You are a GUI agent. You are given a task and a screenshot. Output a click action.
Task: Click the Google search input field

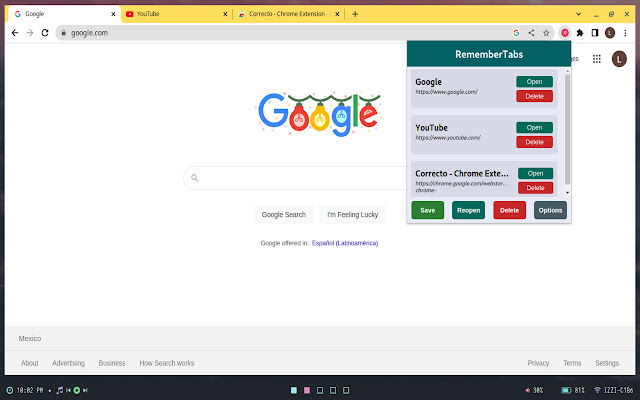point(298,178)
